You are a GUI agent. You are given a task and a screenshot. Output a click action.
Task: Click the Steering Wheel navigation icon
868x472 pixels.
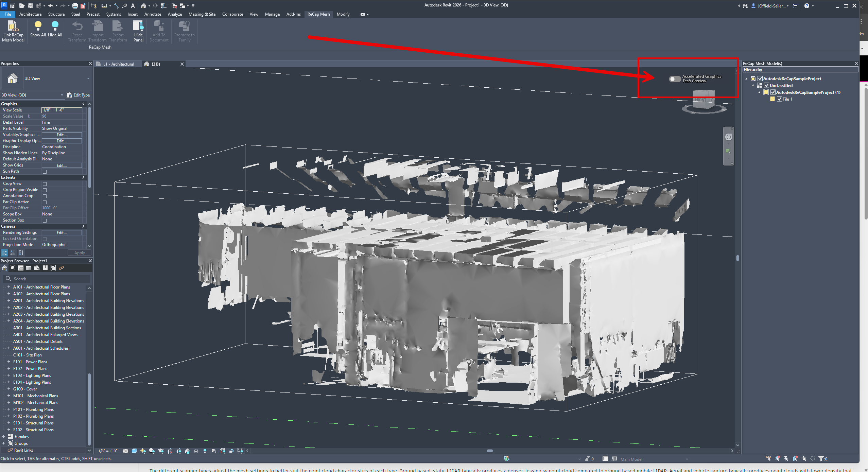(728, 137)
